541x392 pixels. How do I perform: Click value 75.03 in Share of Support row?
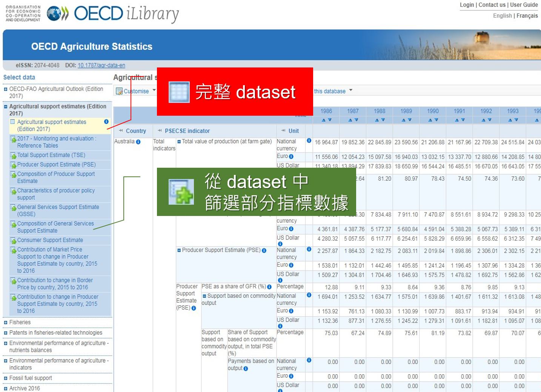[x=331, y=333]
